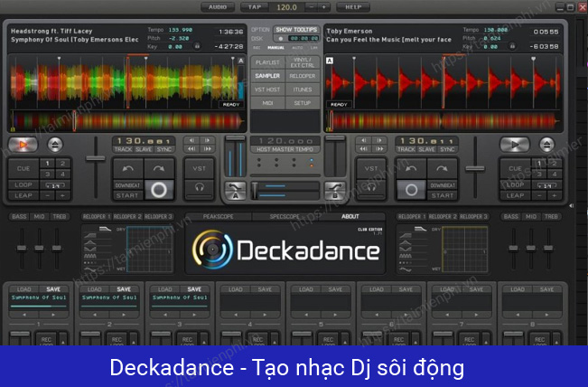Click right deck nudge backward arrow
This screenshot has width=588, height=387.
pyautogui.click(x=411, y=168)
